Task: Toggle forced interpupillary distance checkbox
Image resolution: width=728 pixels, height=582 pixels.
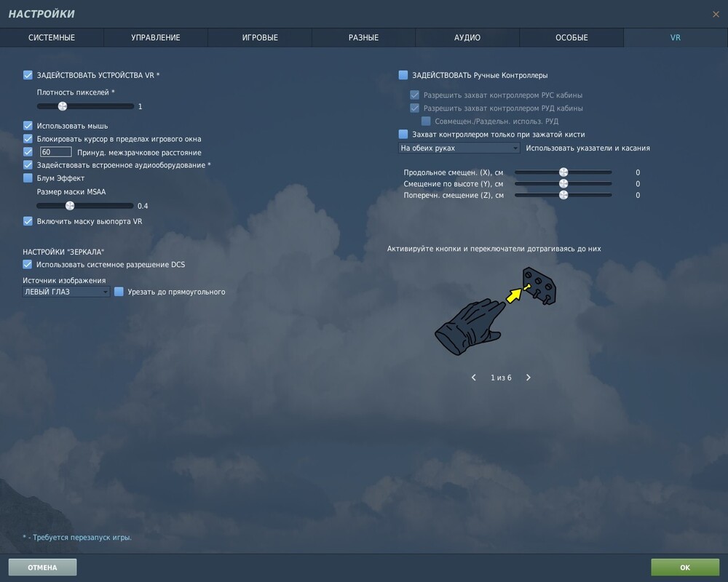Action: tap(28, 152)
